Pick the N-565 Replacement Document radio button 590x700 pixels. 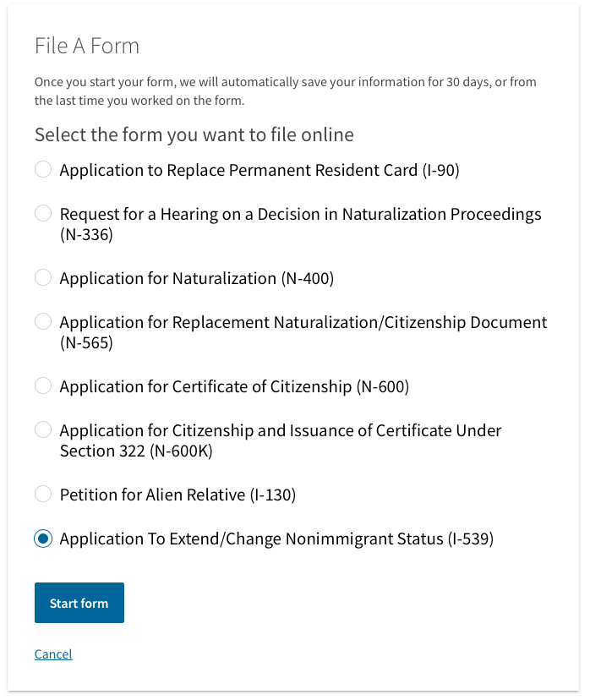pos(43,321)
